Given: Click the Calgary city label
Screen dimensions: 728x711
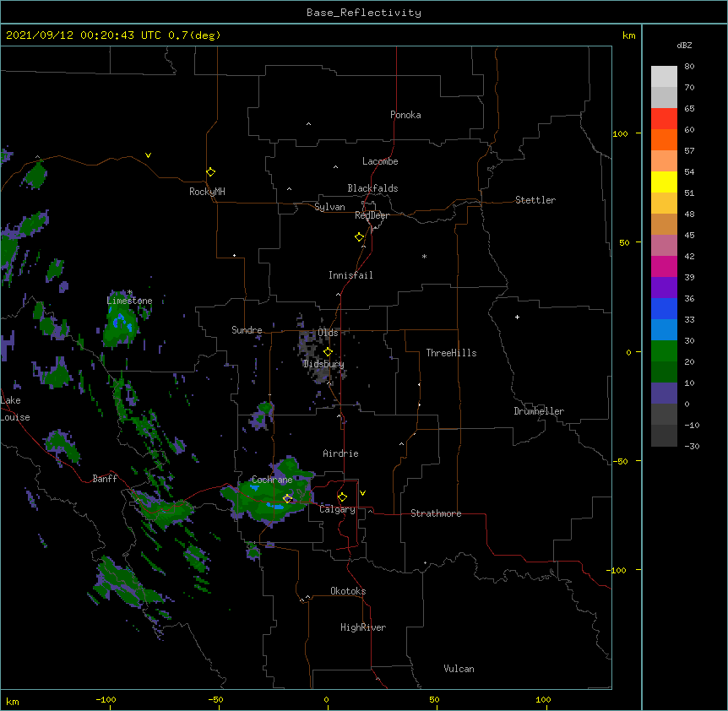Looking at the screenshot, I should pyautogui.click(x=337, y=509).
